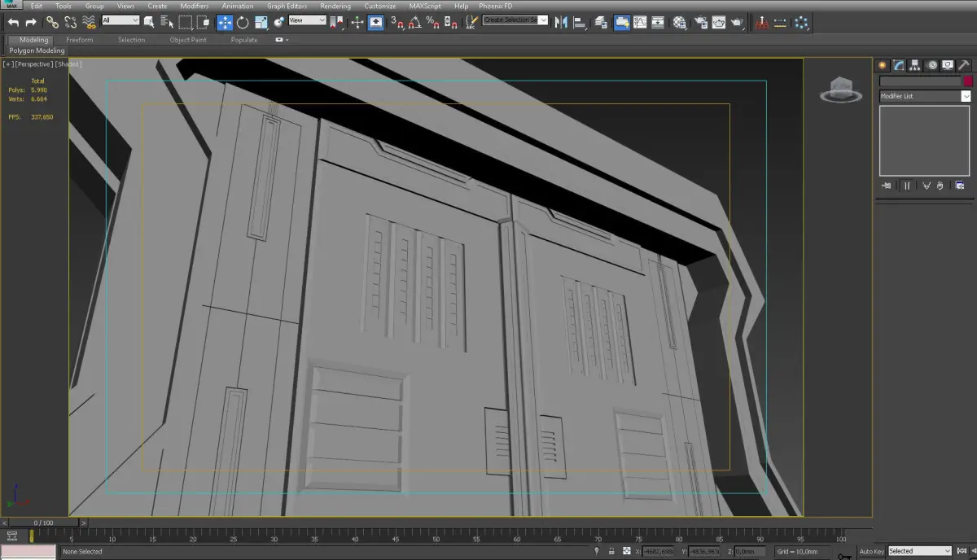Click the Align tool icon
This screenshot has height=560, width=977.
tap(580, 22)
